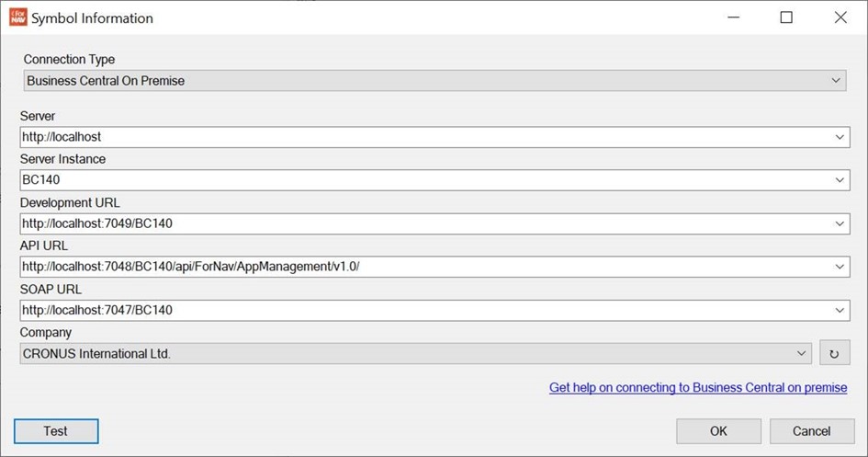Click the 'Company' label
868x457 pixels.
click(x=46, y=332)
